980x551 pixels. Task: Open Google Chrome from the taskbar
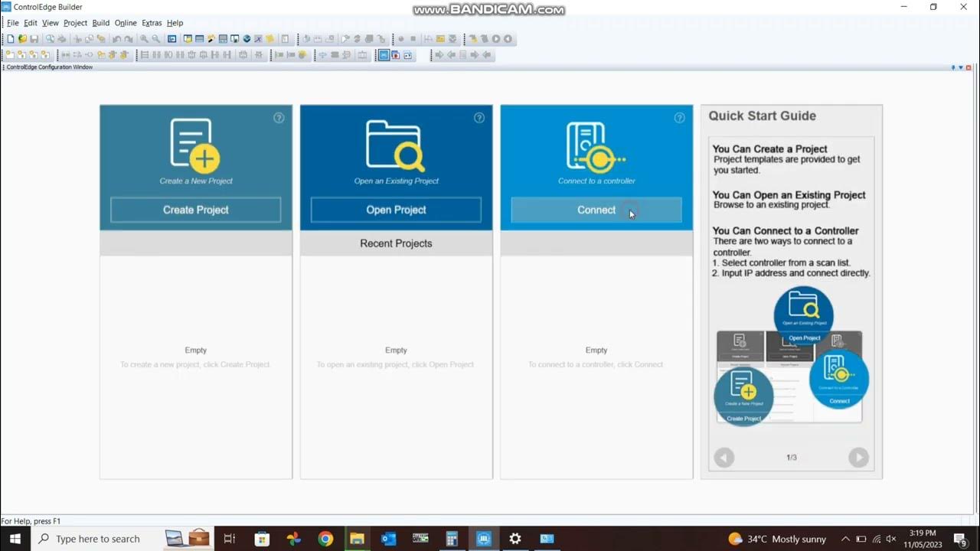[325, 539]
